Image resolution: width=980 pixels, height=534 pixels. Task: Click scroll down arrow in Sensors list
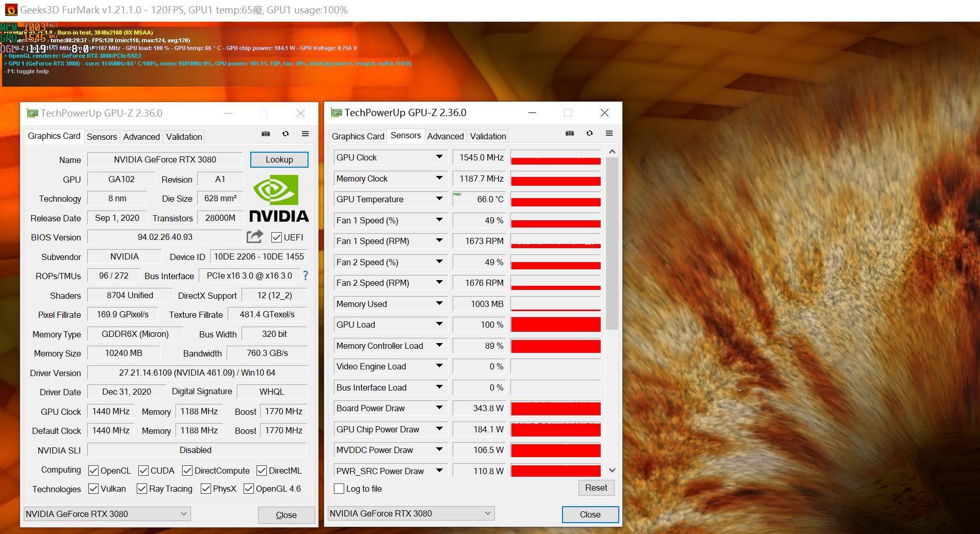click(x=612, y=470)
